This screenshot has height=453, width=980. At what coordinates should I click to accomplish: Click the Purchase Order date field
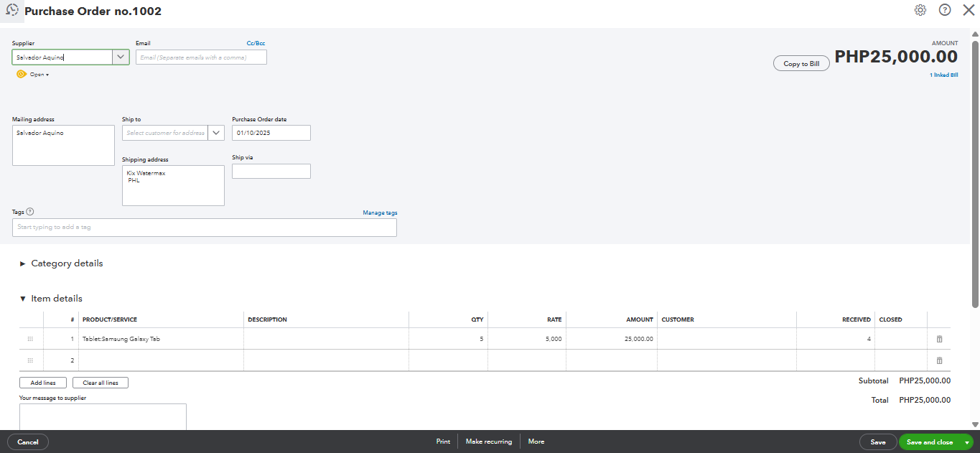coord(271,133)
